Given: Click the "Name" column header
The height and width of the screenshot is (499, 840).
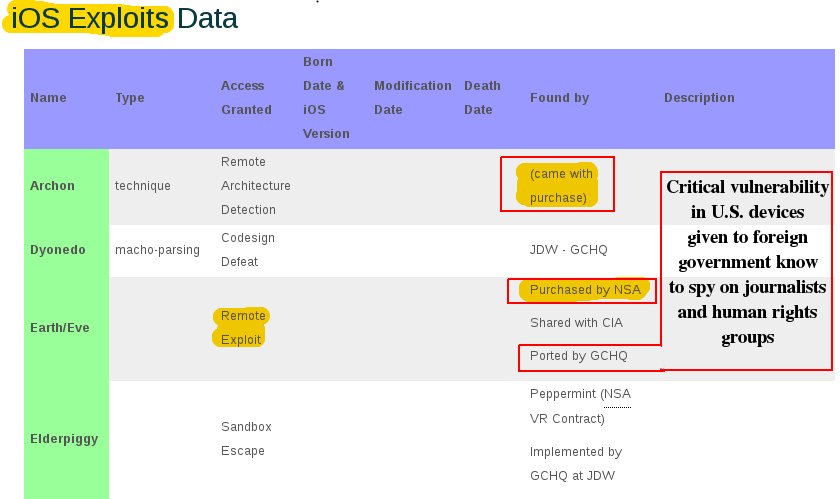Looking at the screenshot, I should [x=48, y=98].
